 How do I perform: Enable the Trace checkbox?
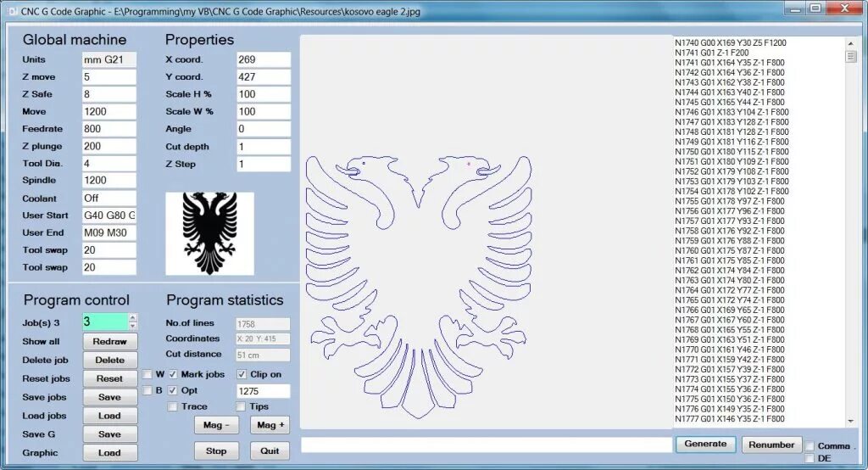coord(173,407)
